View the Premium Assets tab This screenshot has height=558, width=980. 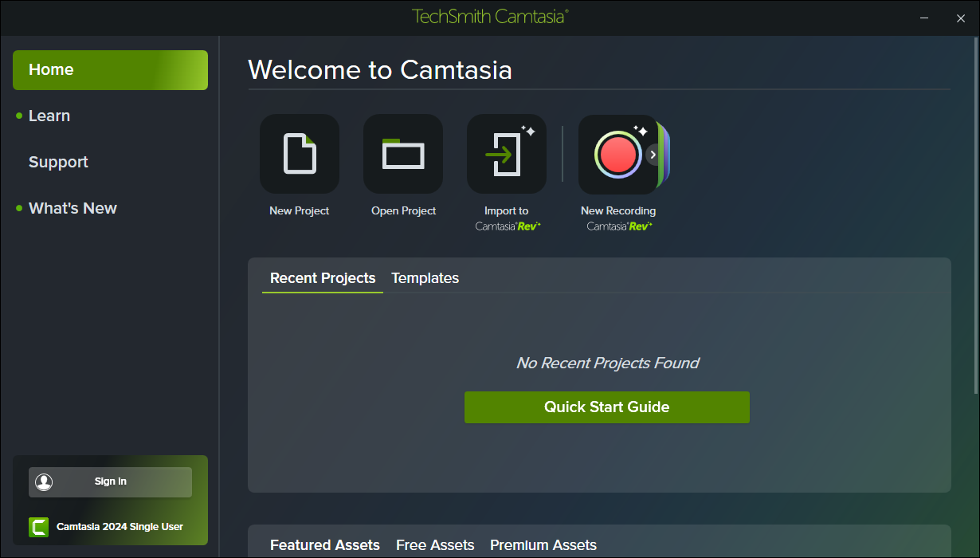click(x=543, y=545)
